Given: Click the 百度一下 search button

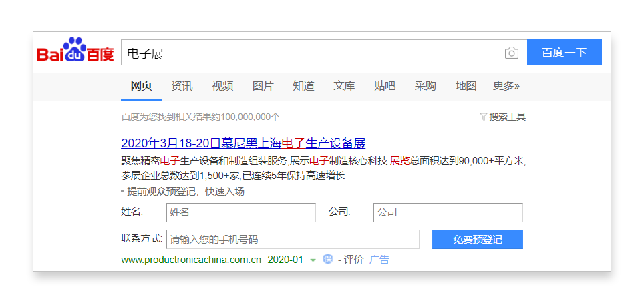Looking at the screenshot, I should pyautogui.click(x=565, y=53).
